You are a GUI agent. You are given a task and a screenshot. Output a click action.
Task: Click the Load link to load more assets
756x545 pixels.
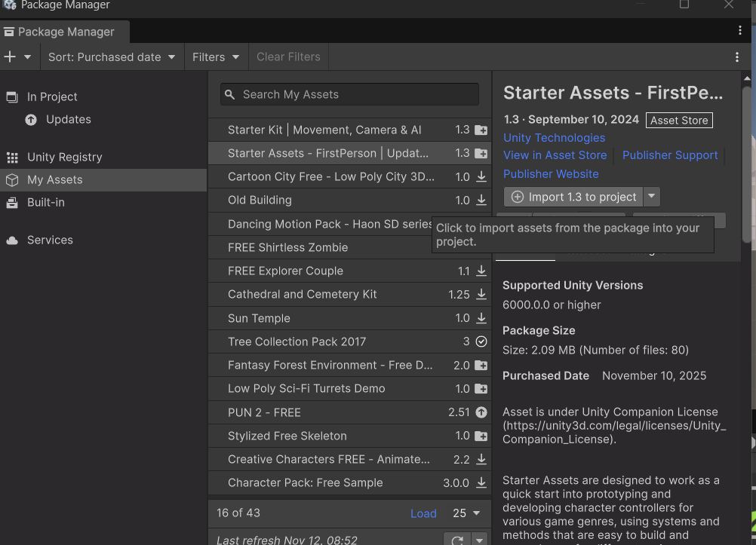click(423, 513)
